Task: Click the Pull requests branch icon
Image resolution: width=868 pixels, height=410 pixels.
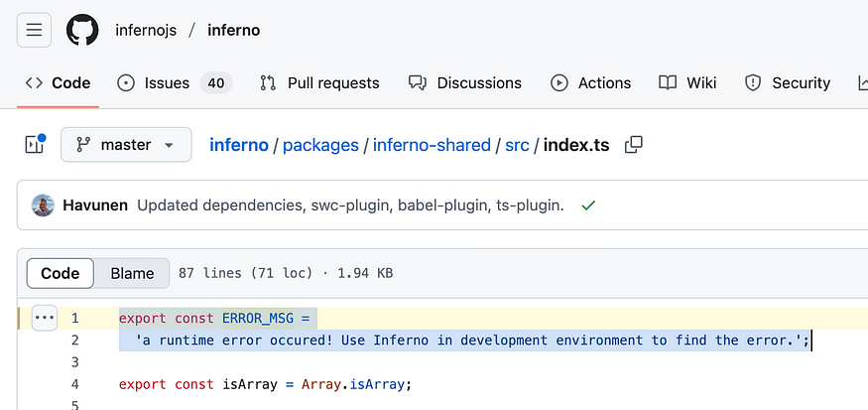Action: pos(268,83)
